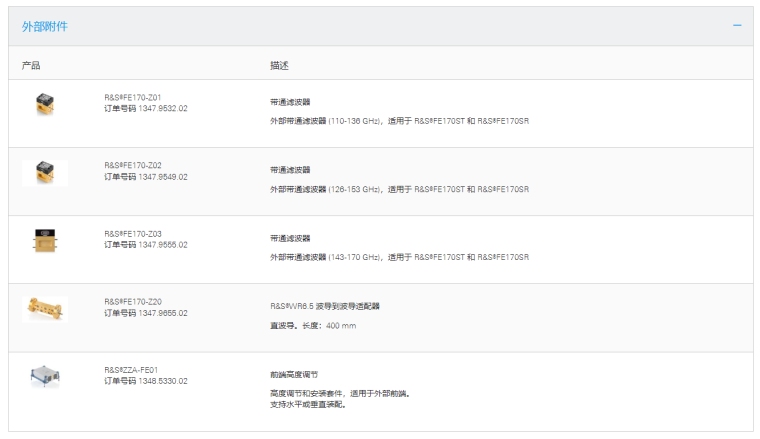Screen dimensions: 760x439
Task: Open the R&S FE170-Z01 filter product image
Action: 45,104
